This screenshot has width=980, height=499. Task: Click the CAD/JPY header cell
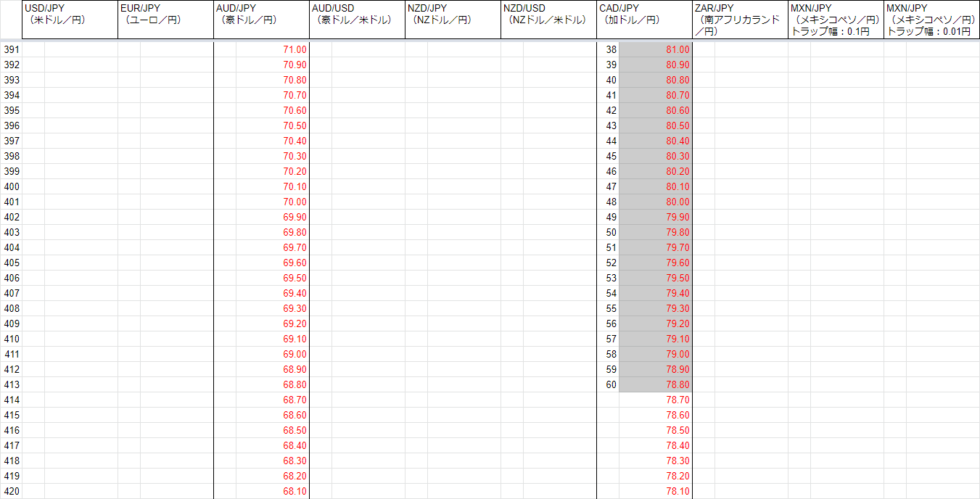(x=644, y=20)
